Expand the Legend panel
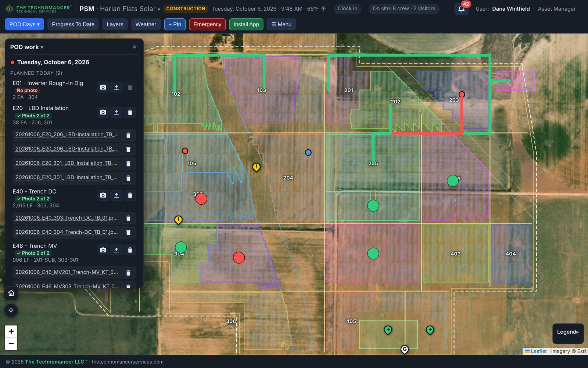Viewport: 588px width, 368px height. [x=568, y=332]
